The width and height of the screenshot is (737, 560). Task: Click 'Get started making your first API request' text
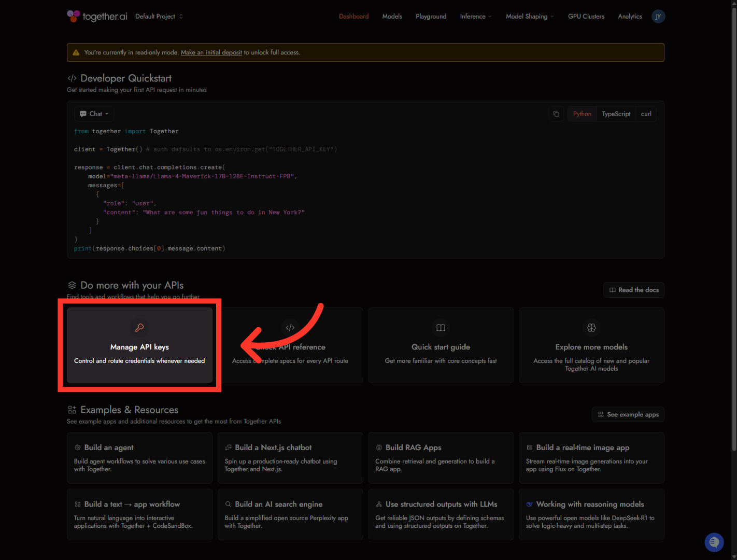click(x=137, y=90)
